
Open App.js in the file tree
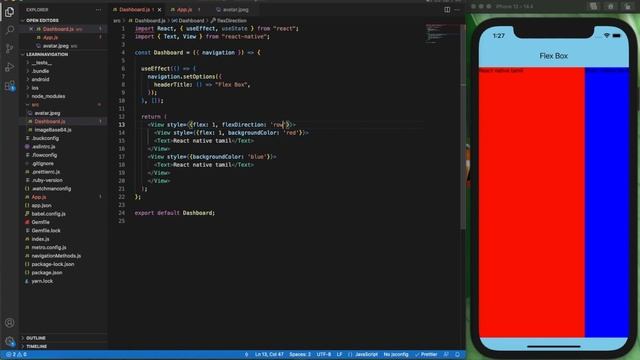[x=39, y=197]
